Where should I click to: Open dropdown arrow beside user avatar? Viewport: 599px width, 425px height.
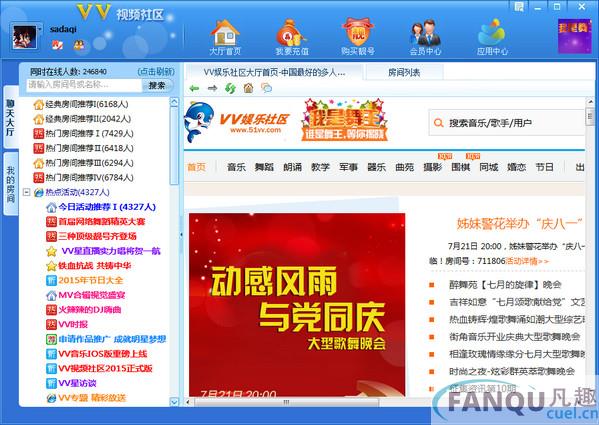tap(40, 29)
